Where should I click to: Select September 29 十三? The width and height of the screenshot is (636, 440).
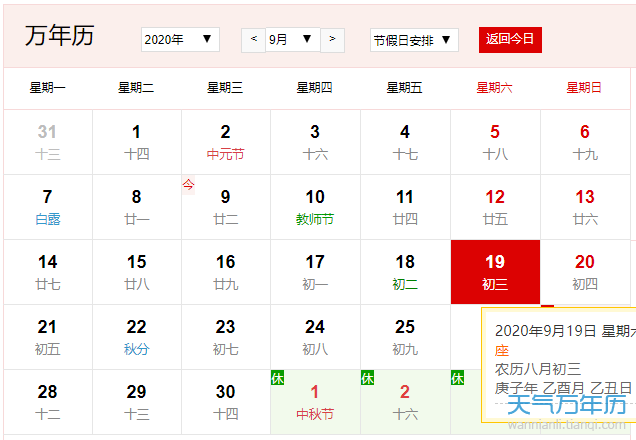(x=137, y=402)
